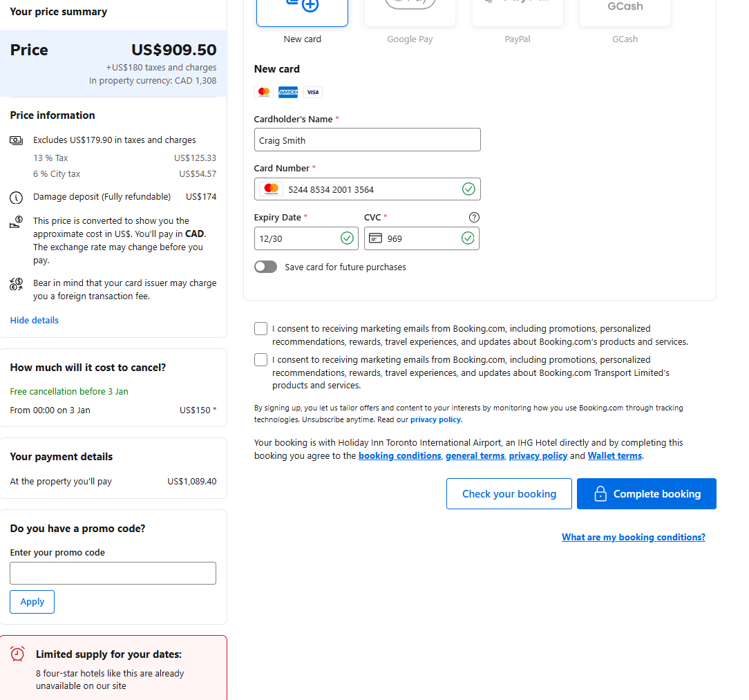Toggle Save card for future purchases
Image resolution: width=749 pixels, height=700 pixels.
point(265,267)
